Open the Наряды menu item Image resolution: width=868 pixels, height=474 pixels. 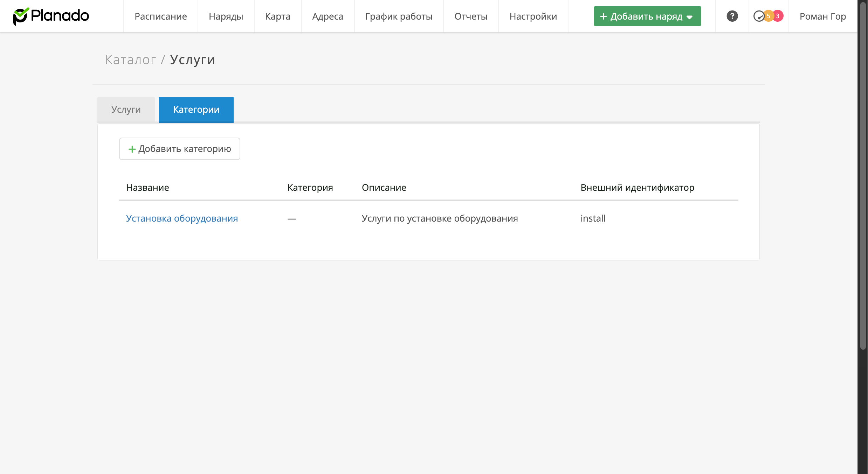tap(226, 16)
